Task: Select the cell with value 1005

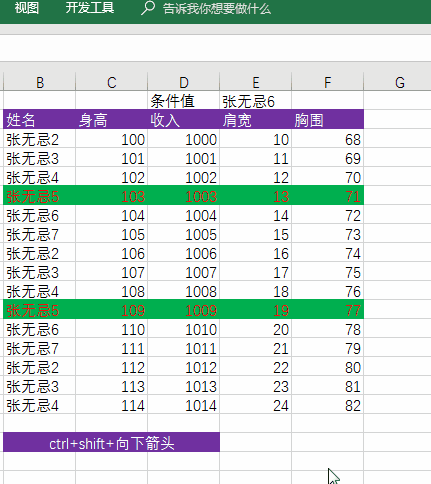Action: pos(184,234)
